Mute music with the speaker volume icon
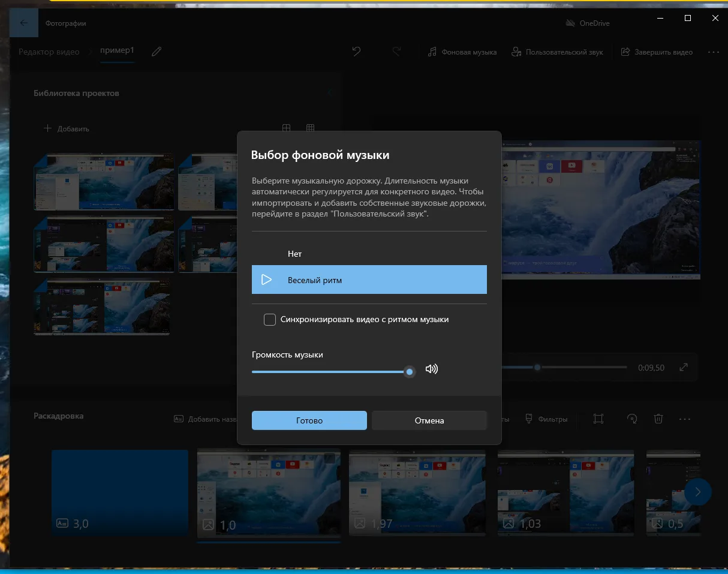The height and width of the screenshot is (574, 728). [x=431, y=369]
